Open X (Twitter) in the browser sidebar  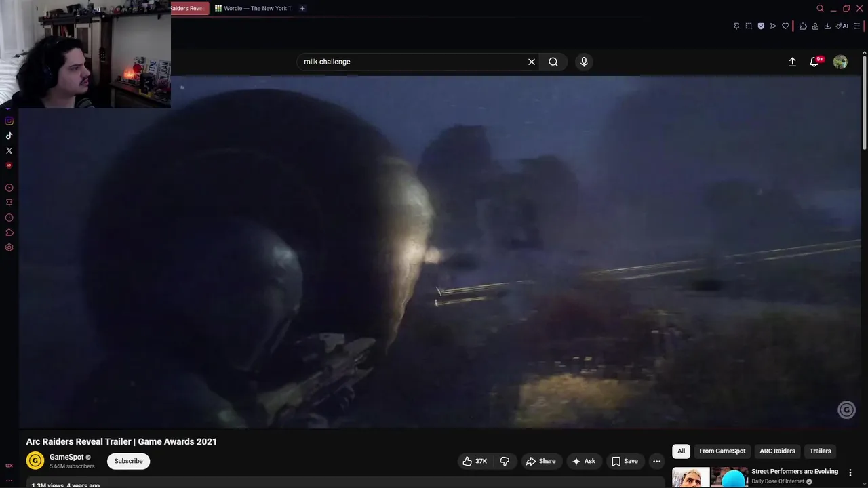tap(9, 150)
